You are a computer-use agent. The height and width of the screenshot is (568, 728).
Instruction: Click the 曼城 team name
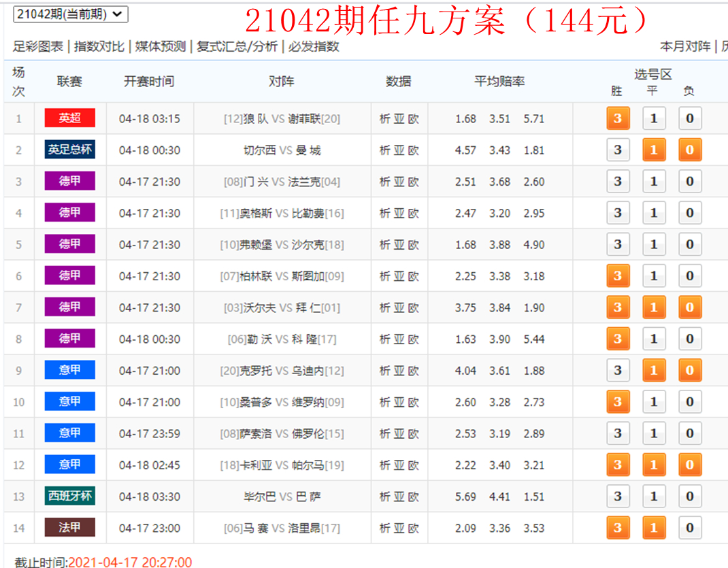tap(308, 150)
